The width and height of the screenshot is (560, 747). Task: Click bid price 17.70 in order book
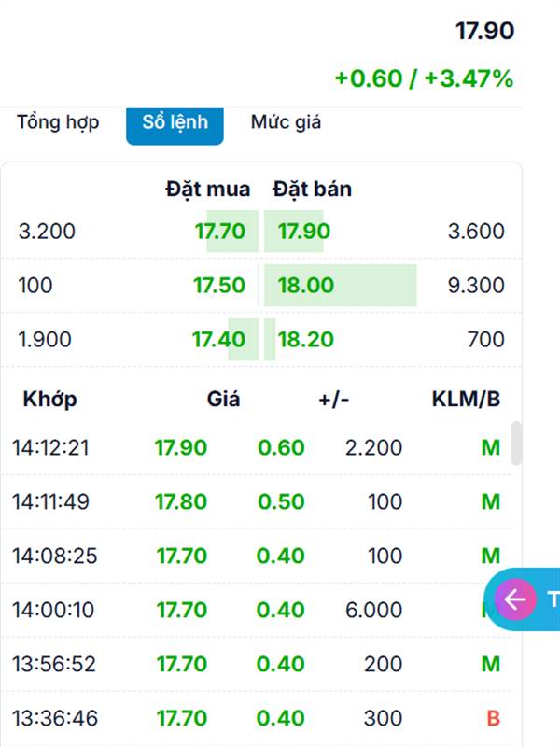(220, 232)
